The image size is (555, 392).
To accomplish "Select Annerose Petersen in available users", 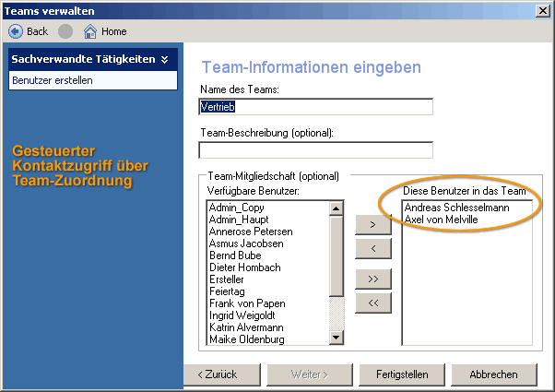I will tap(251, 232).
